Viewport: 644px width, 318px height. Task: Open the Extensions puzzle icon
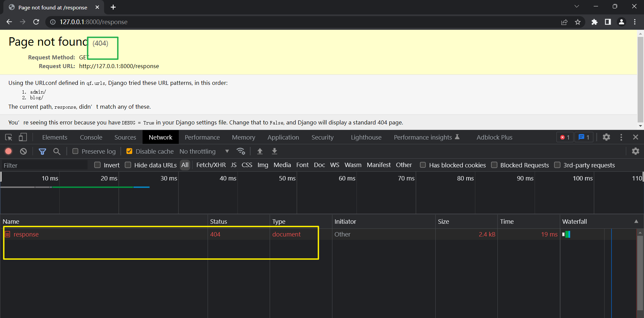click(x=594, y=22)
